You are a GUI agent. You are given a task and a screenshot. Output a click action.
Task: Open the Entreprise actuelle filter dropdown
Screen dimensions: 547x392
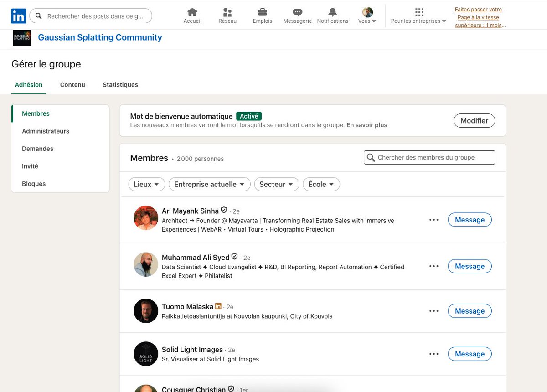pyautogui.click(x=210, y=184)
